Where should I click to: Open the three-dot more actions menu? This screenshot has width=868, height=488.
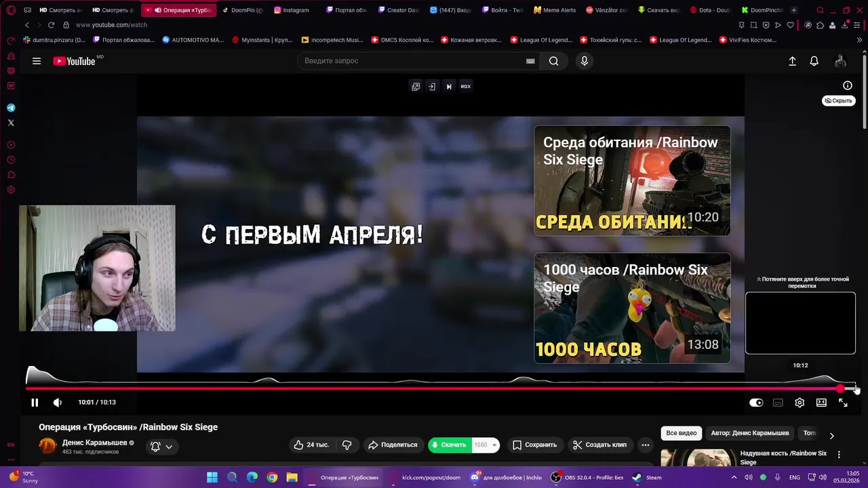coord(646,445)
